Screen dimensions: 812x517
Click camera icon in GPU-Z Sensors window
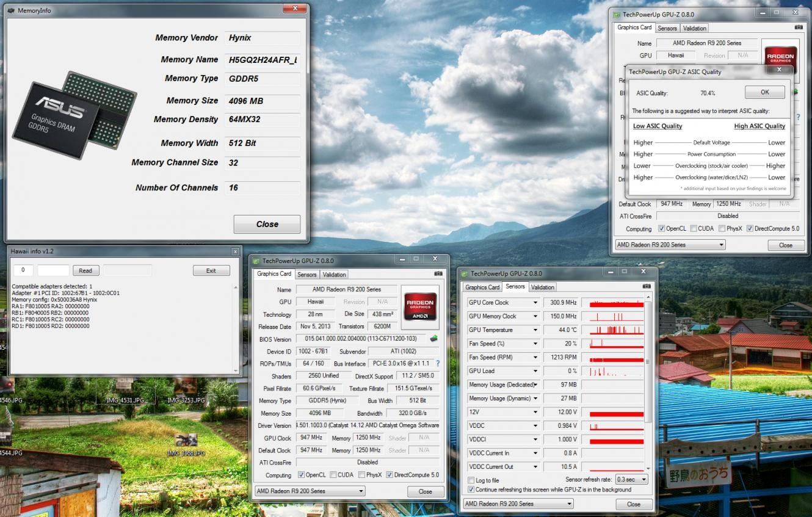[647, 286]
